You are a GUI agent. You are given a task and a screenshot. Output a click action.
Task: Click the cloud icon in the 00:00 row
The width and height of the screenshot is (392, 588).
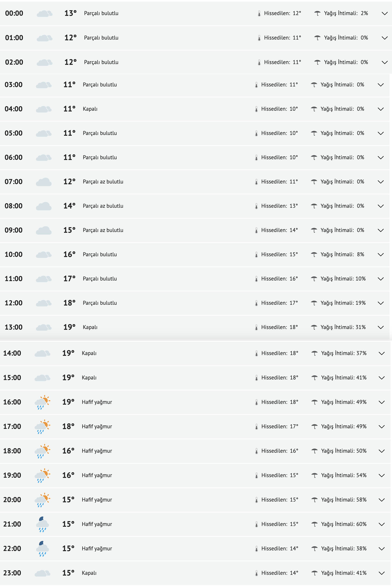tap(44, 14)
